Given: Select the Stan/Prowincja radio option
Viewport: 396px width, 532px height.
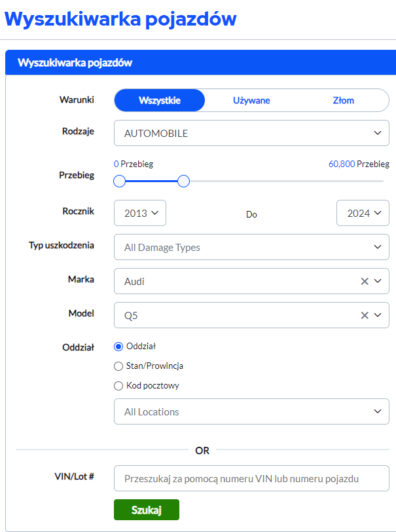Looking at the screenshot, I should click(x=118, y=366).
